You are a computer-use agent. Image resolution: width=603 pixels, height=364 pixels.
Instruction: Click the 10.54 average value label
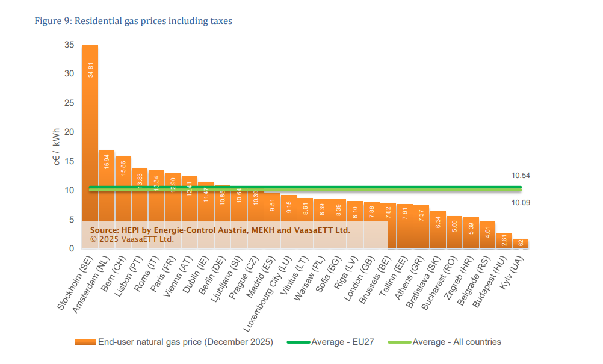coord(521,176)
